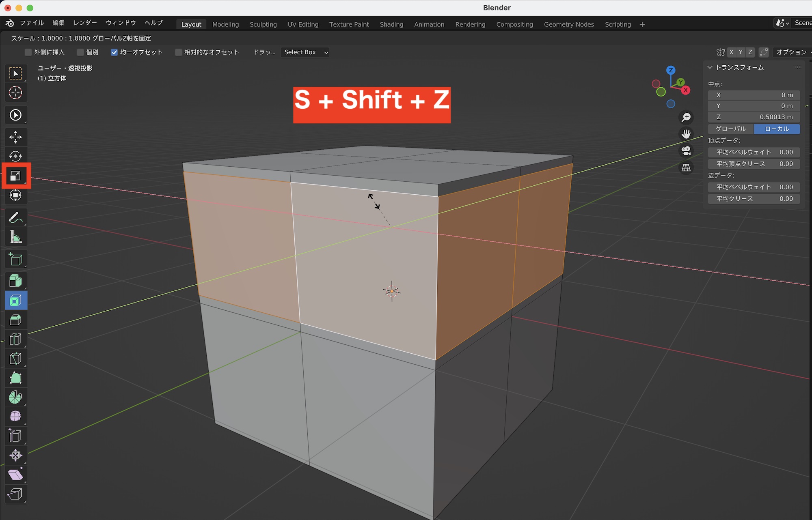Select the Bevel tool
The height and width of the screenshot is (520, 812).
point(15,320)
